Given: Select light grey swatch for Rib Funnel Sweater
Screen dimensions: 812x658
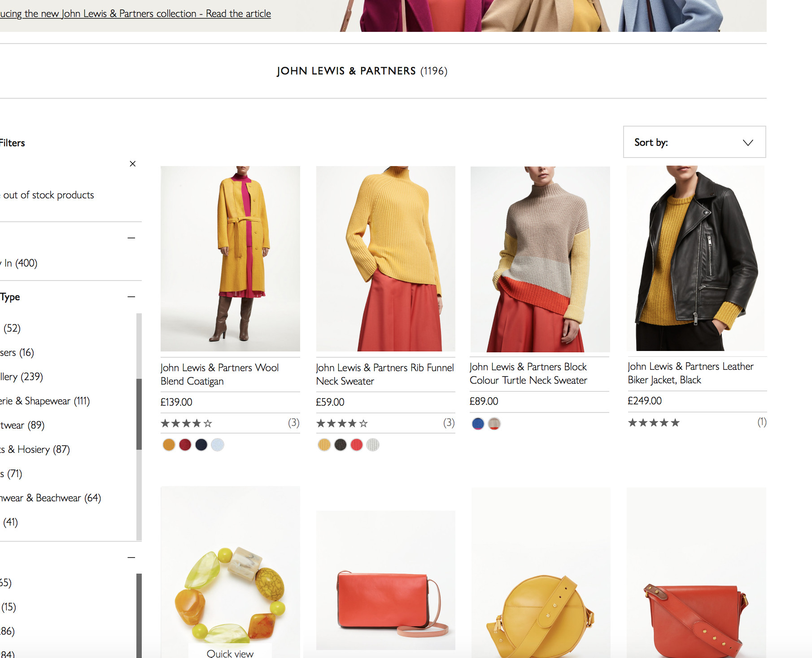Looking at the screenshot, I should [373, 445].
